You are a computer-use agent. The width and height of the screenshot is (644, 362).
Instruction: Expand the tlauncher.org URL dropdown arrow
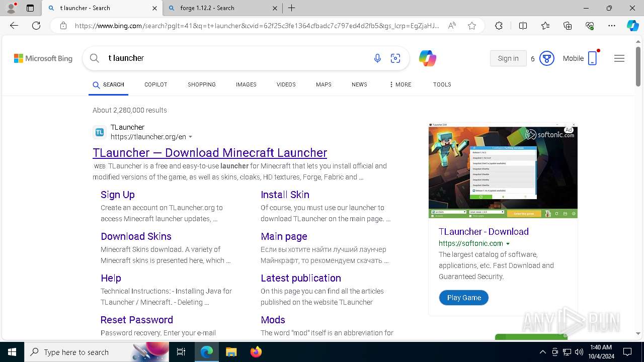190,137
